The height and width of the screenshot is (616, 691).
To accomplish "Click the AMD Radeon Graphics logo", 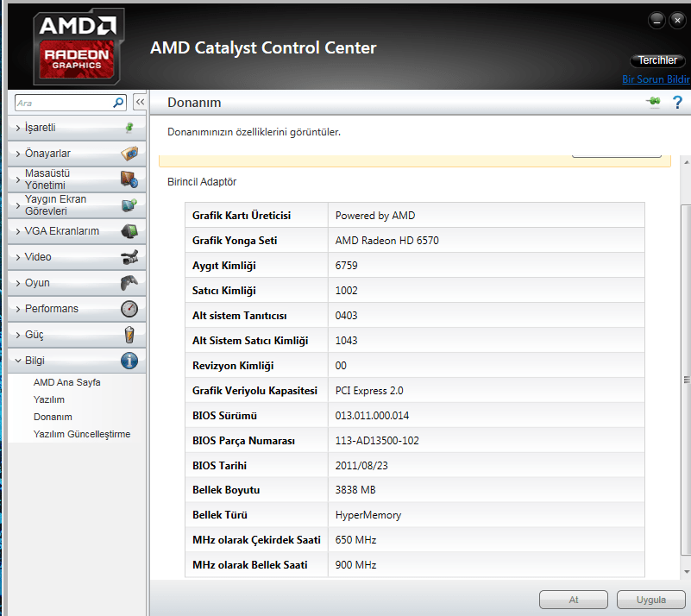I will click(x=78, y=47).
